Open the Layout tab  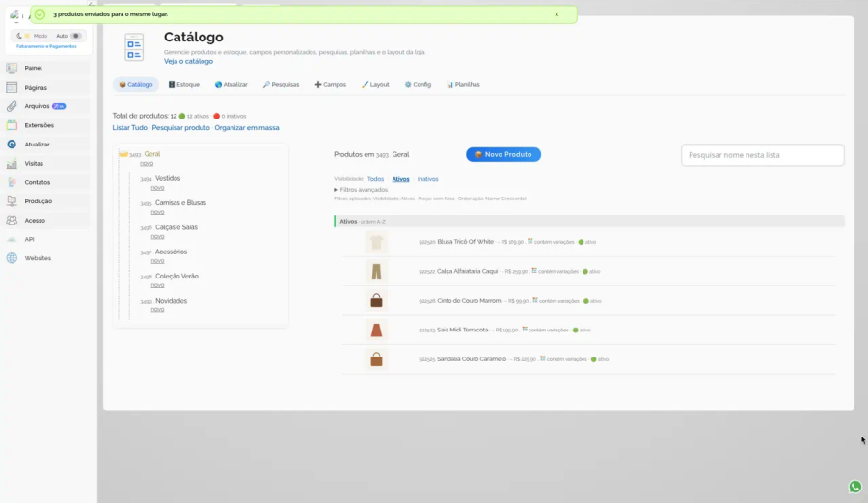375,85
